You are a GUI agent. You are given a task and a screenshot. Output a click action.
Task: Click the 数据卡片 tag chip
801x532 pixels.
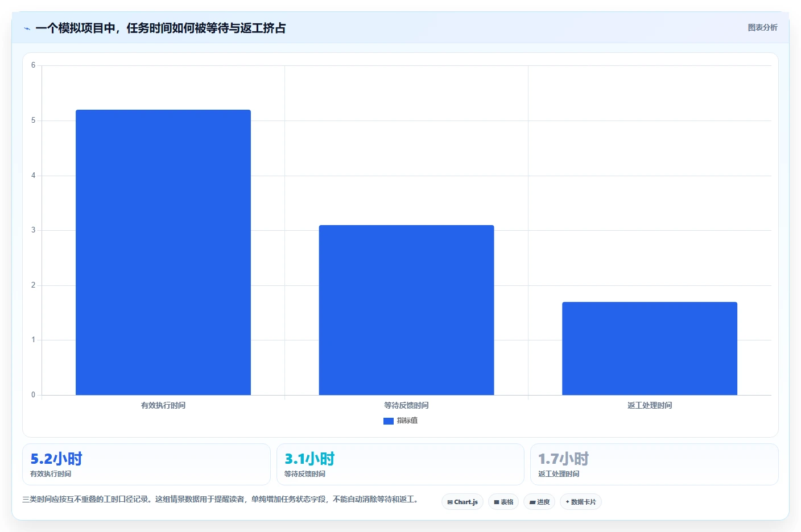[x=581, y=502]
